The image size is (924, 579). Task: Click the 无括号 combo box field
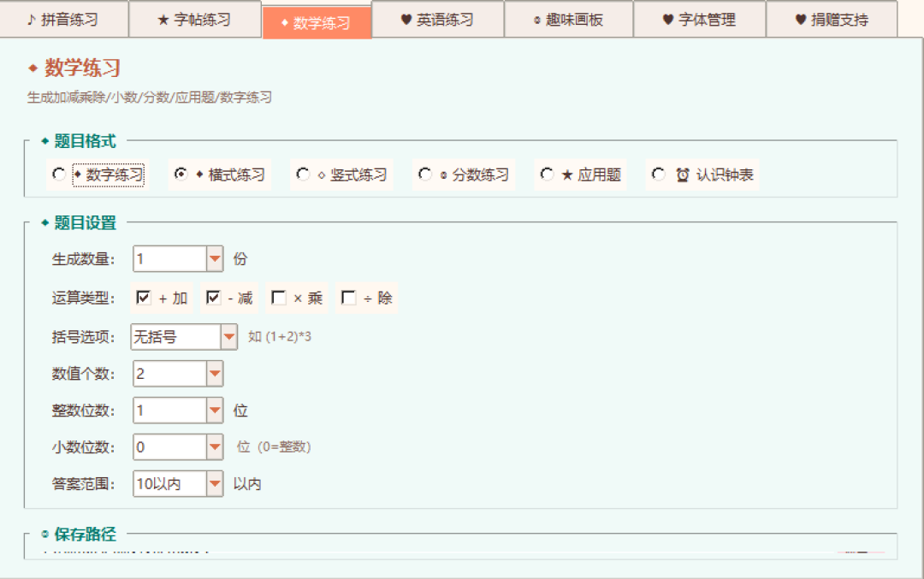tap(175, 337)
